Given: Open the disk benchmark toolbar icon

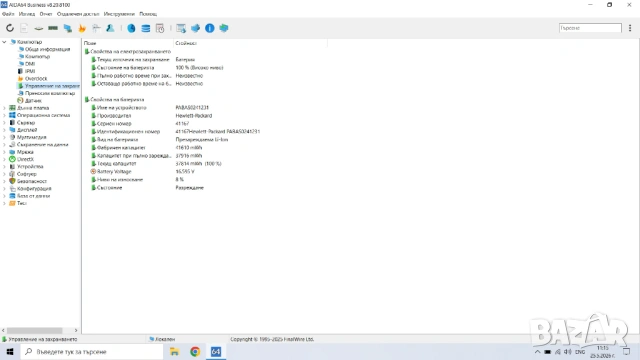Looking at the screenshot, I should point(38,28).
